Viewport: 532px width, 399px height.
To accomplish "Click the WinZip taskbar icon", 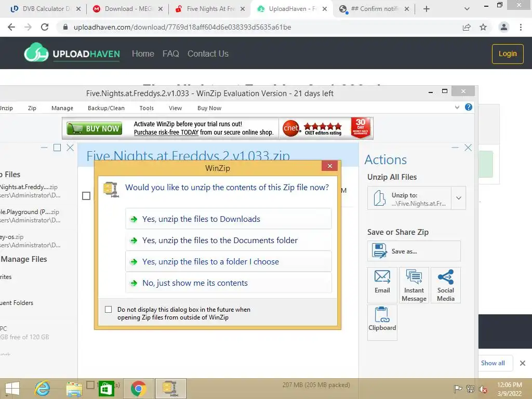I will [170, 389].
